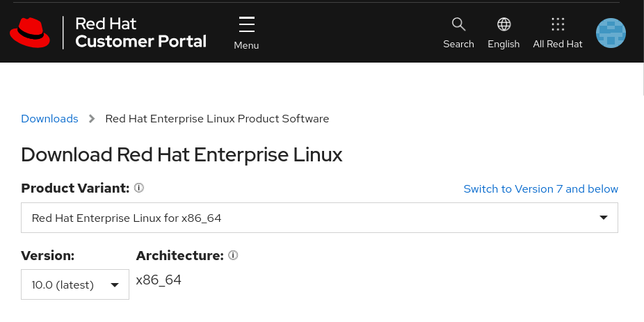Show Architecture info tooltip icon
This screenshot has height=322, width=644.
[x=233, y=255]
